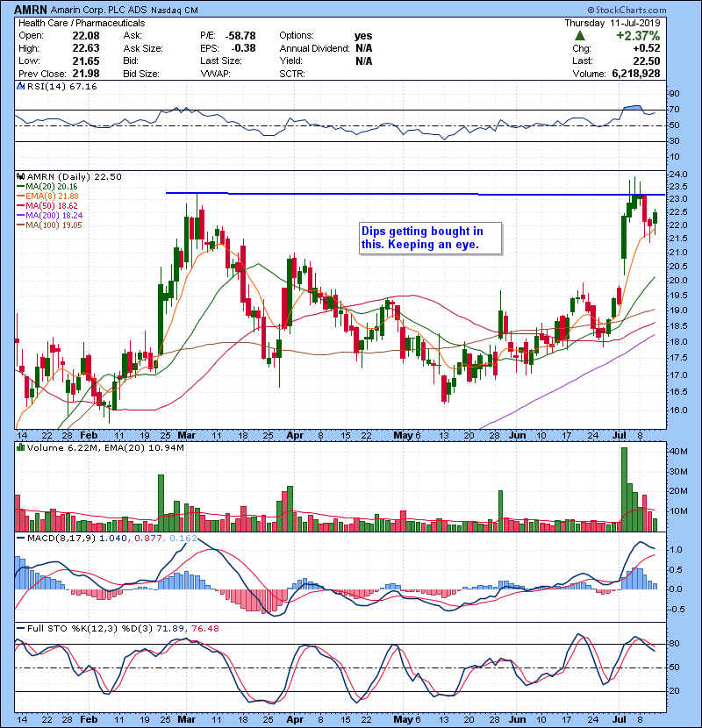Click the Prev Close 21.98 value

click(85, 74)
